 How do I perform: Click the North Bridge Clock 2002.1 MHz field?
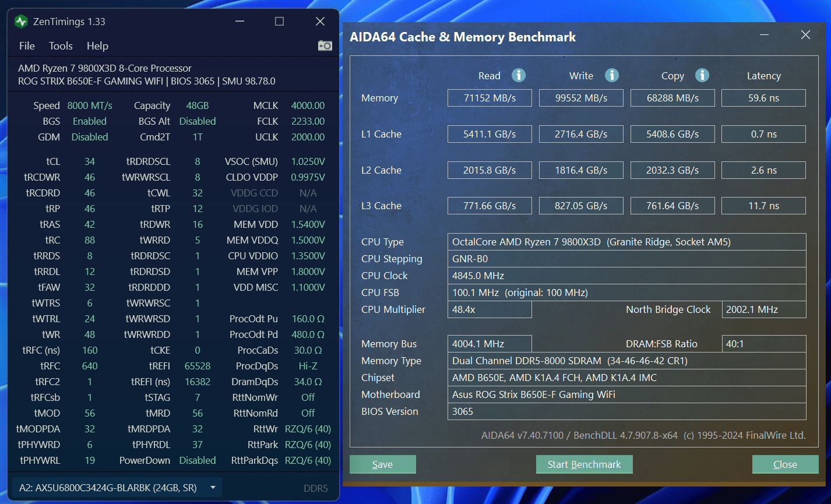763,309
